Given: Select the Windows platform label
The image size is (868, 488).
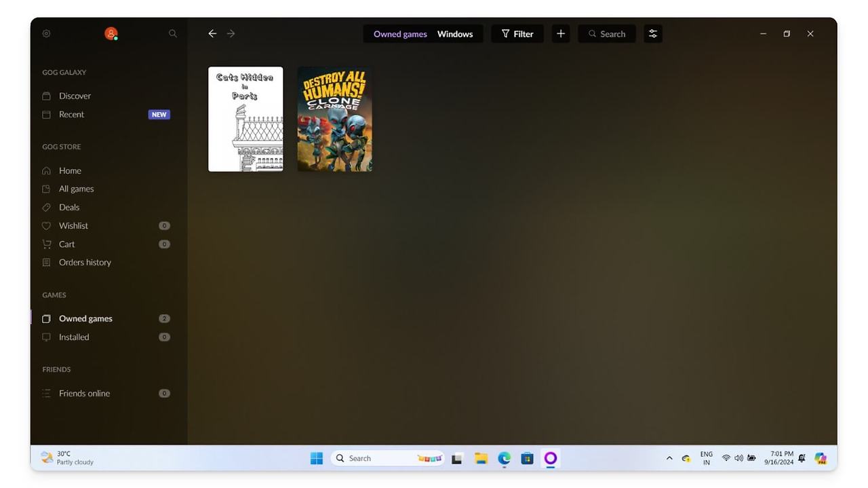Looking at the screenshot, I should [x=455, y=34].
